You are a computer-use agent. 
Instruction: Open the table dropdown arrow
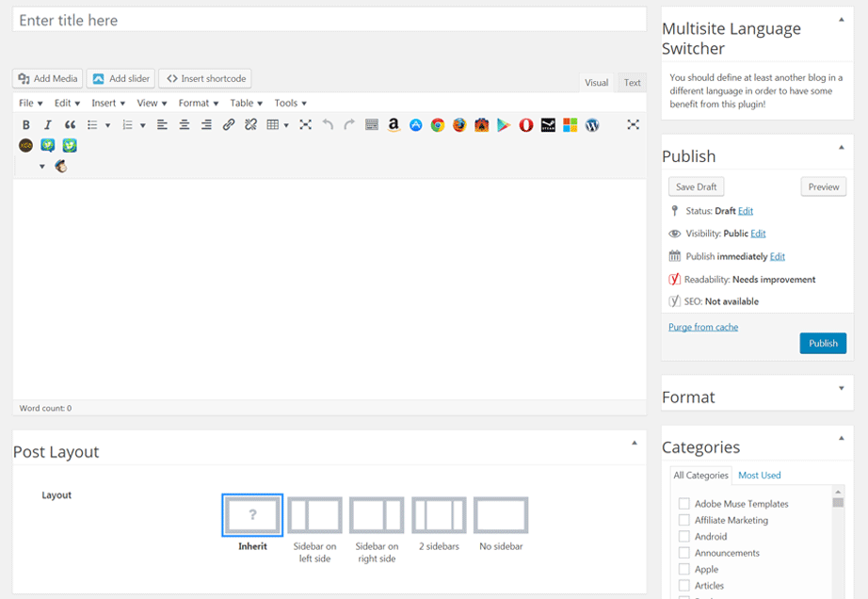coord(286,125)
